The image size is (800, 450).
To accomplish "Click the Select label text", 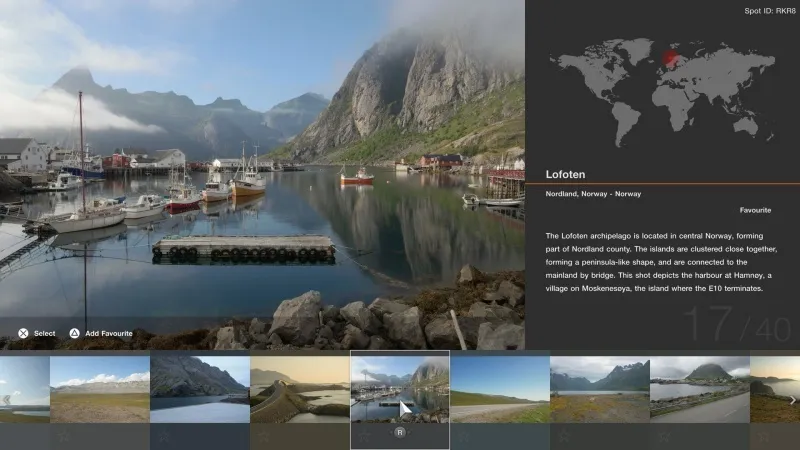I will coord(45,333).
